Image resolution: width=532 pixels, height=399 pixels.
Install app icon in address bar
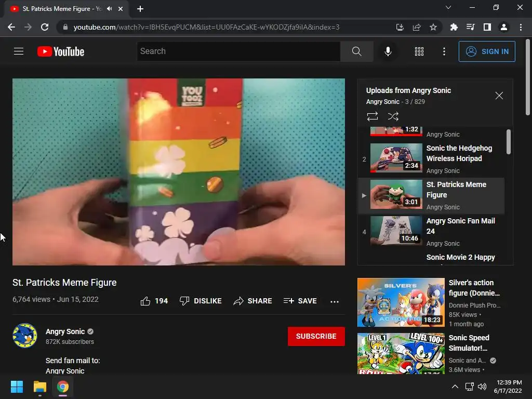pyautogui.click(x=400, y=27)
